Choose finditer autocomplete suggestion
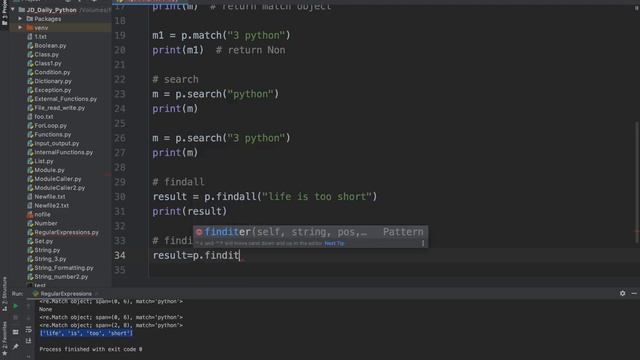Viewport: 640px width, 360px height. [x=311, y=232]
